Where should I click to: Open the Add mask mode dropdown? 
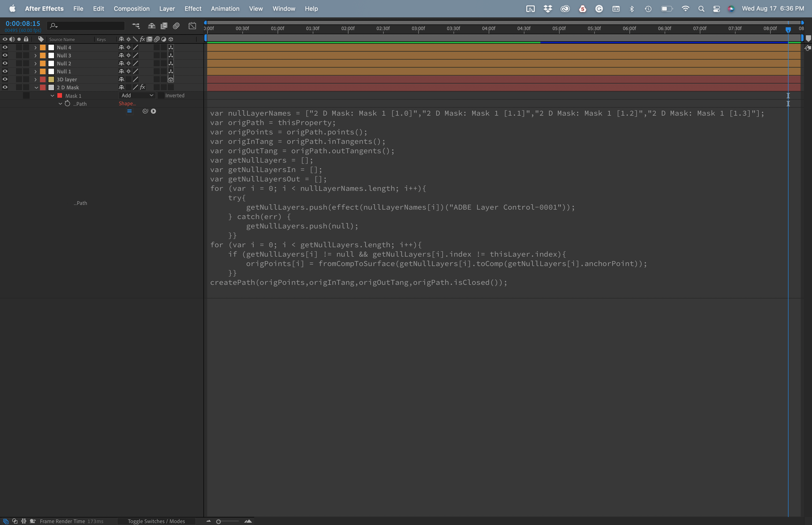point(136,95)
